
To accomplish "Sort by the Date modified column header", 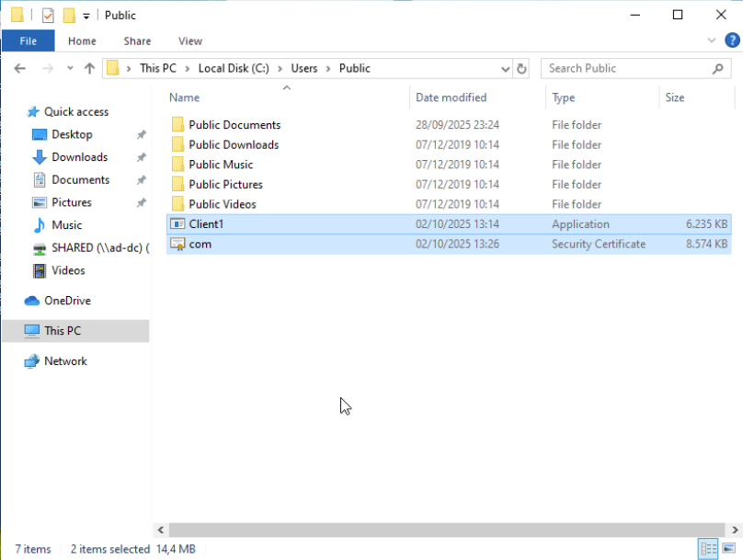I will point(451,97).
